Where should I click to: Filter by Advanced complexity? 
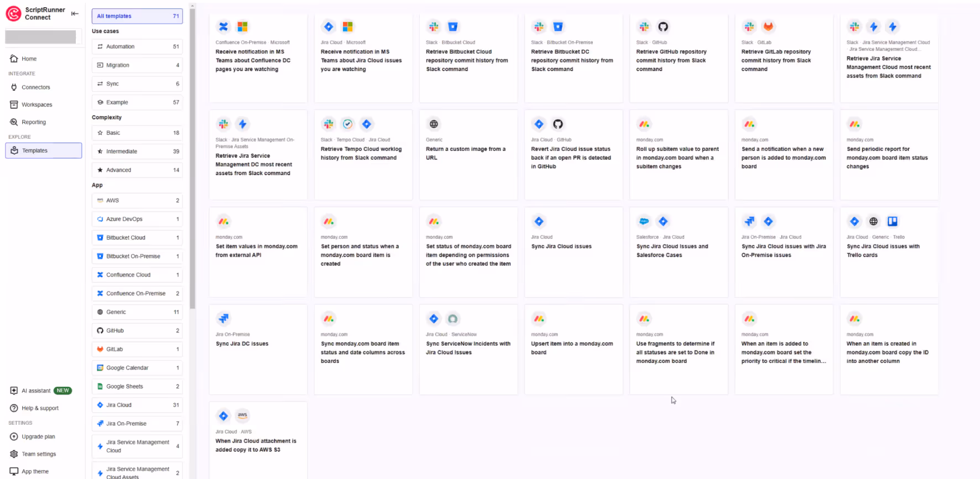click(x=137, y=170)
